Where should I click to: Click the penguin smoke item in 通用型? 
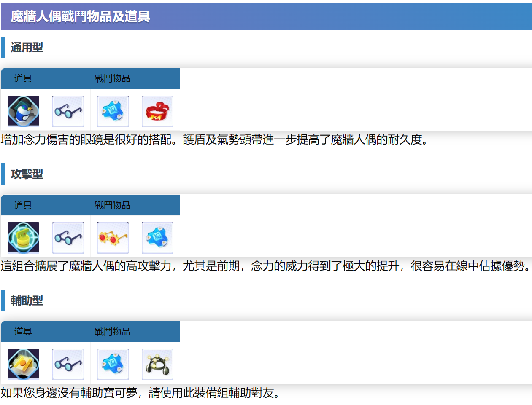(23, 111)
